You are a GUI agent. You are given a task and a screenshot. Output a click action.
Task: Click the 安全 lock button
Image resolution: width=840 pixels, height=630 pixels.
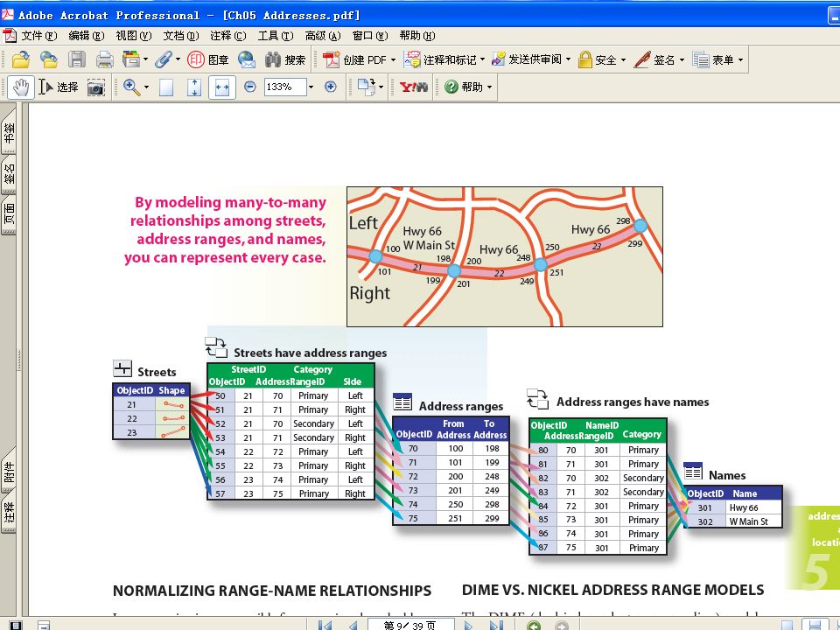pos(598,59)
